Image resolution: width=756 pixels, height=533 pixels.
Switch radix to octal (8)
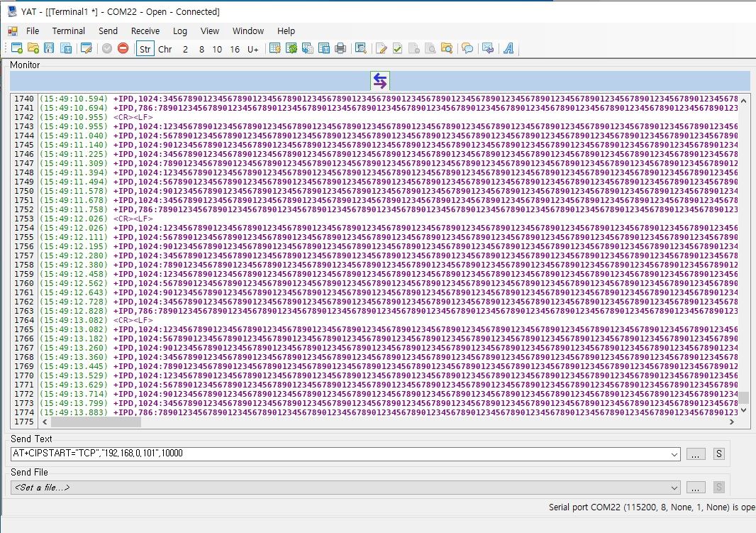[x=201, y=49]
